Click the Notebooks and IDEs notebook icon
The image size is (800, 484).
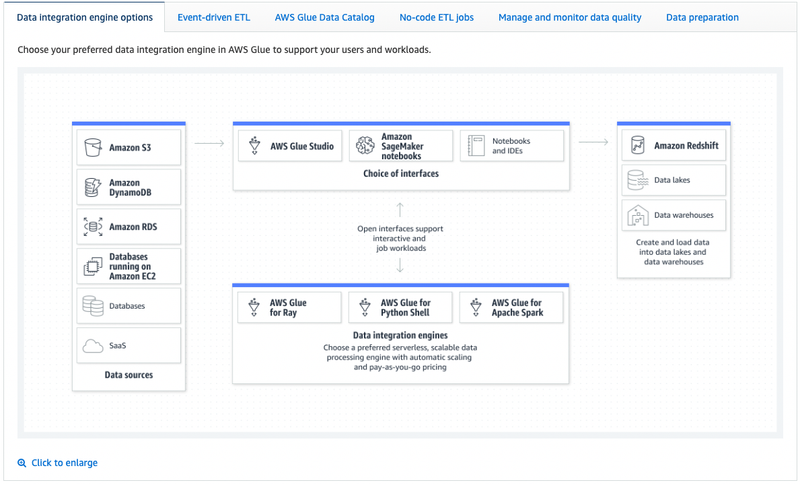pyautogui.click(x=476, y=146)
